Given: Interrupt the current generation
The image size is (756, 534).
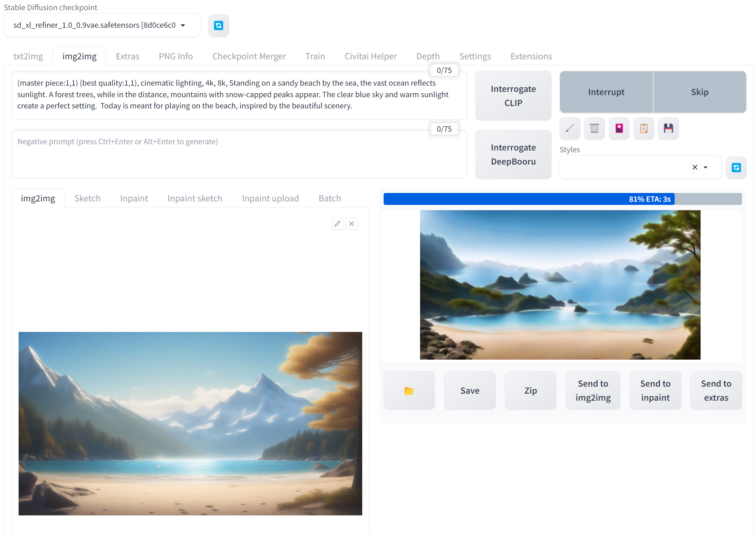Looking at the screenshot, I should click(x=606, y=92).
